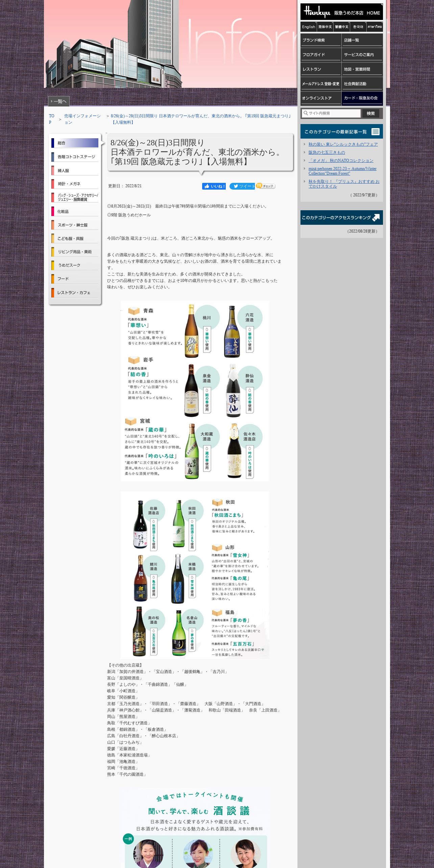Open フロアガイド menu item
Screen dimensions: 434x868
coord(321,55)
